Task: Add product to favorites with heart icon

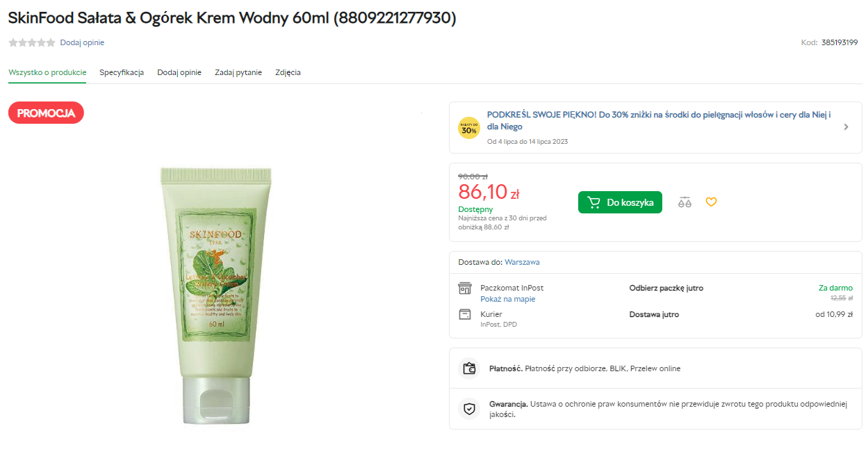Action: pos(711,202)
